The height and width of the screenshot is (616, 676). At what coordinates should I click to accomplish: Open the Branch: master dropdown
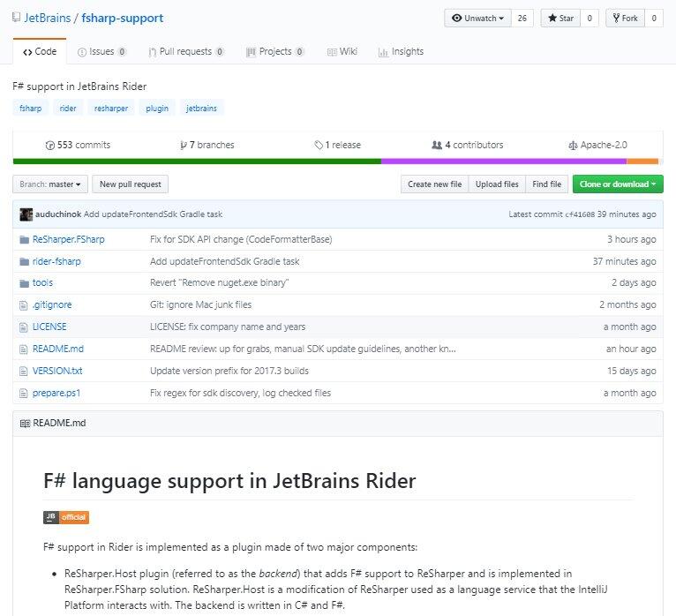point(50,184)
